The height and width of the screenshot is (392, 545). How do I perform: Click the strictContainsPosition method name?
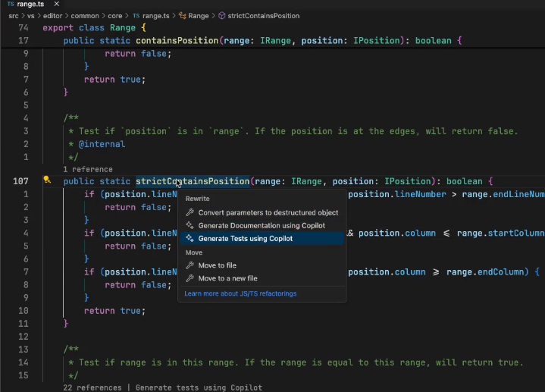click(x=193, y=181)
